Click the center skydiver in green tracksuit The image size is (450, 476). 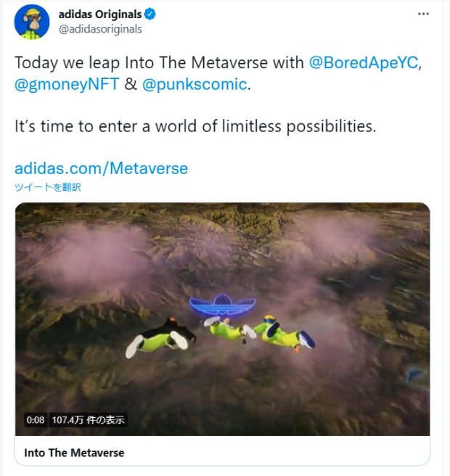click(231, 329)
